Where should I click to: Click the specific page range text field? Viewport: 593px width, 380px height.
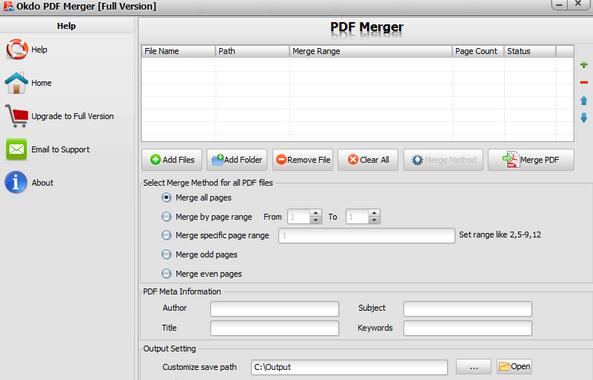click(366, 236)
